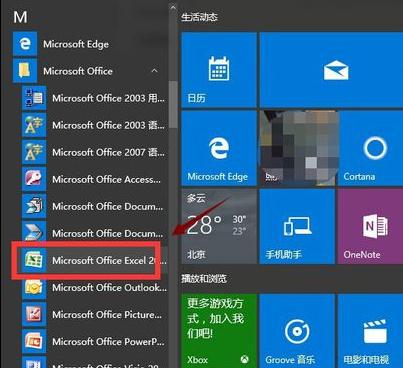Click the Microsoft Office Access icon
403x368 pixels.
tap(34, 179)
